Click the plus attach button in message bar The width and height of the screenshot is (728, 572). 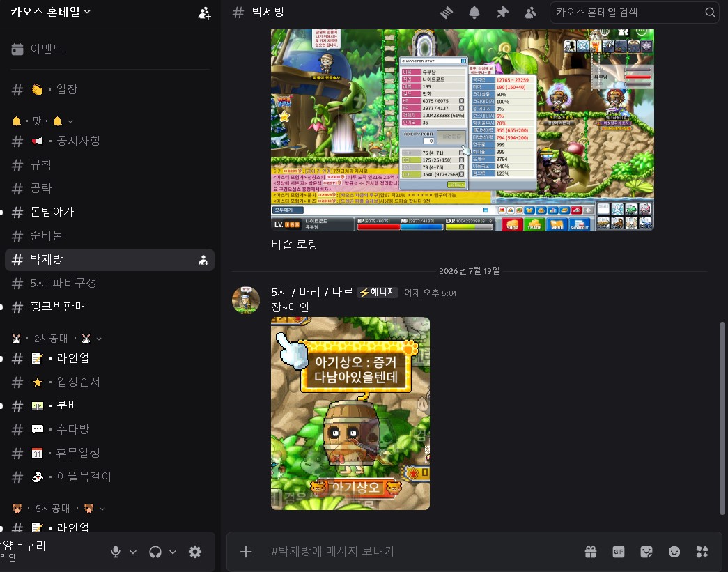246,552
